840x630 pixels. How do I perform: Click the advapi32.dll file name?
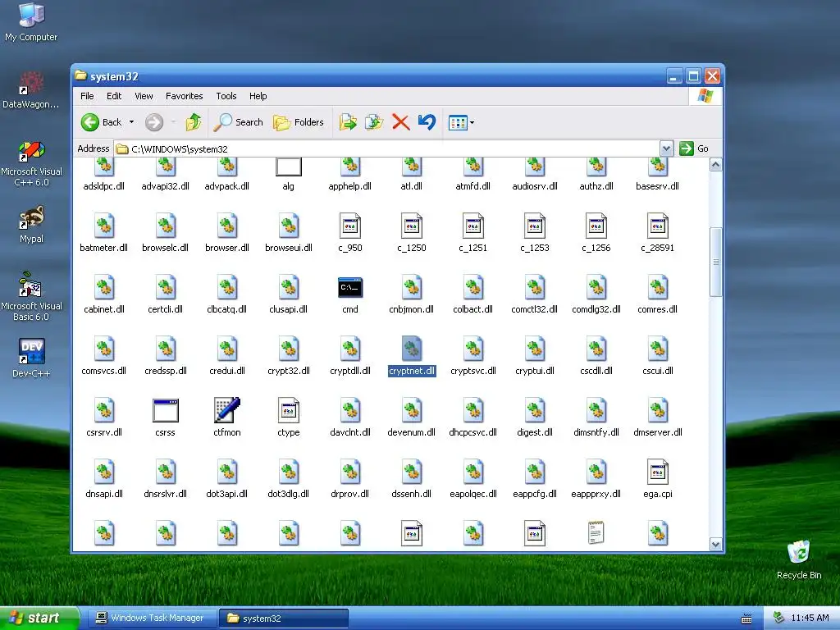coord(165,186)
